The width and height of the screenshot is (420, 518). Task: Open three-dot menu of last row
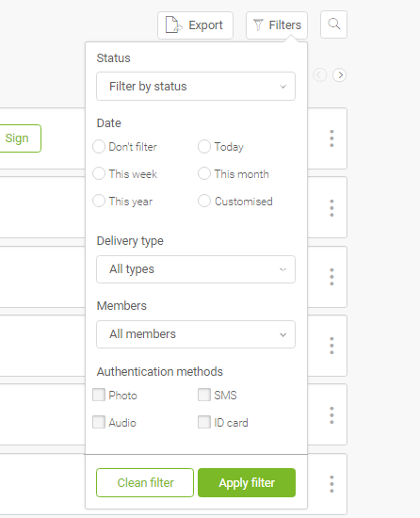point(331,484)
